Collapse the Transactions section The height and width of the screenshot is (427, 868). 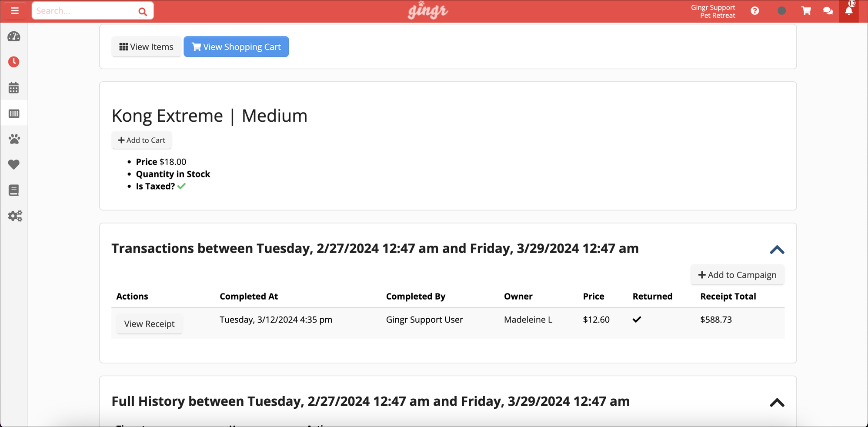[x=777, y=250]
